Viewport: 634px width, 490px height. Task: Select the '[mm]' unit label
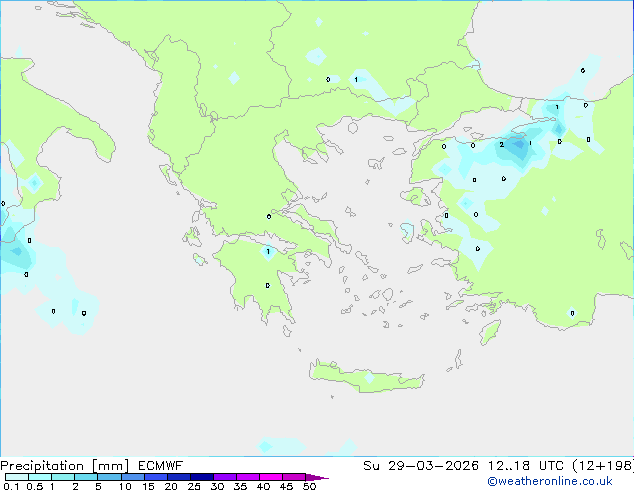[x=110, y=466]
